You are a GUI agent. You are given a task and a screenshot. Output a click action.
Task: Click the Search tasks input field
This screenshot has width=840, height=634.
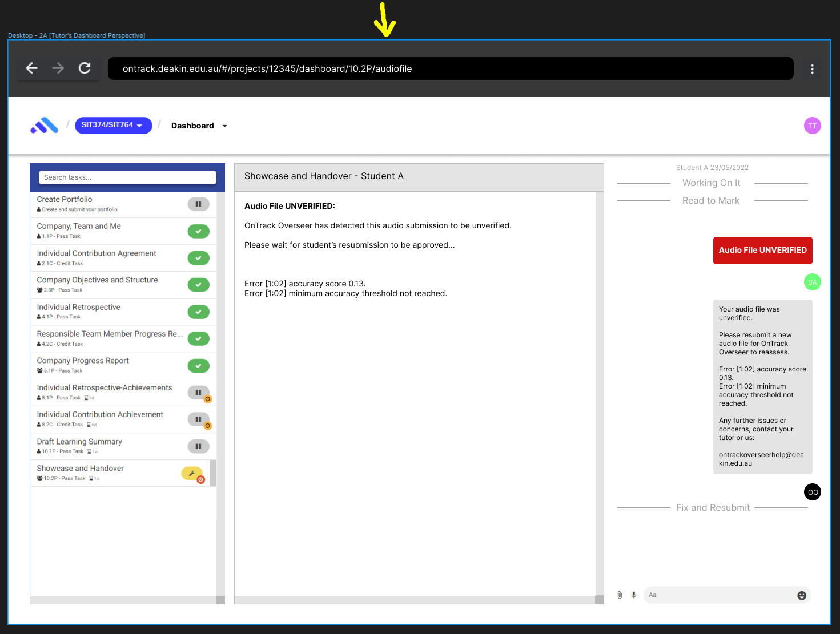click(127, 177)
